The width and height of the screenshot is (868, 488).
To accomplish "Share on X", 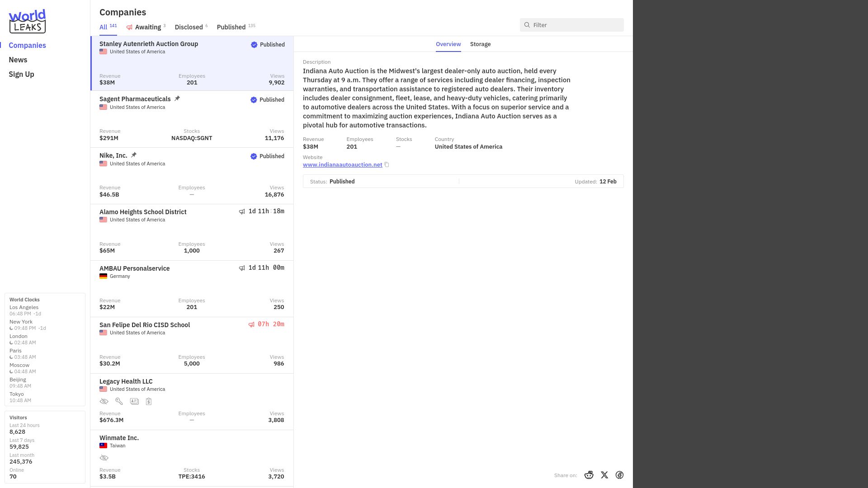I will click(604, 475).
